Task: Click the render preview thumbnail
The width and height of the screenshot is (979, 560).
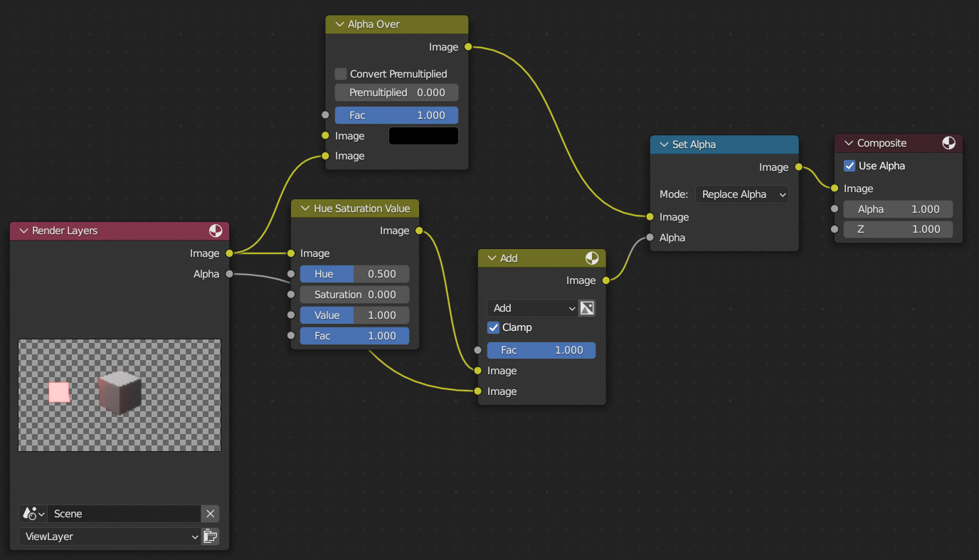Action: point(120,395)
